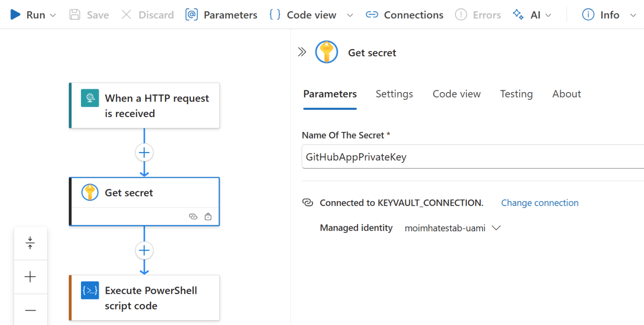Click the Get secret panel title
This screenshot has width=644, height=325.
point(372,53)
